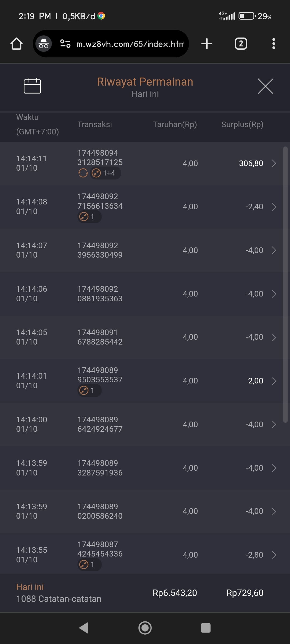This screenshot has height=644, width=290.
Task: Open the browser three-dot menu
Action: (274, 44)
